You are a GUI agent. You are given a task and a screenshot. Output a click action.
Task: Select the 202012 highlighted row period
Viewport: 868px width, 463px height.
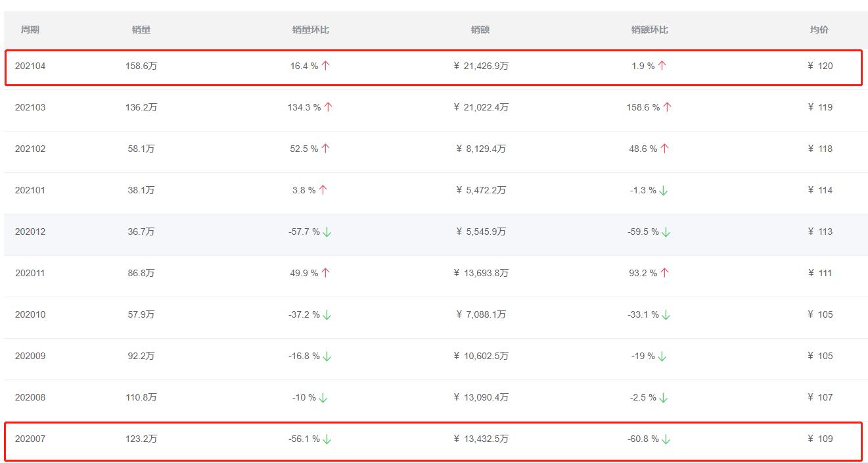pyautogui.click(x=30, y=231)
